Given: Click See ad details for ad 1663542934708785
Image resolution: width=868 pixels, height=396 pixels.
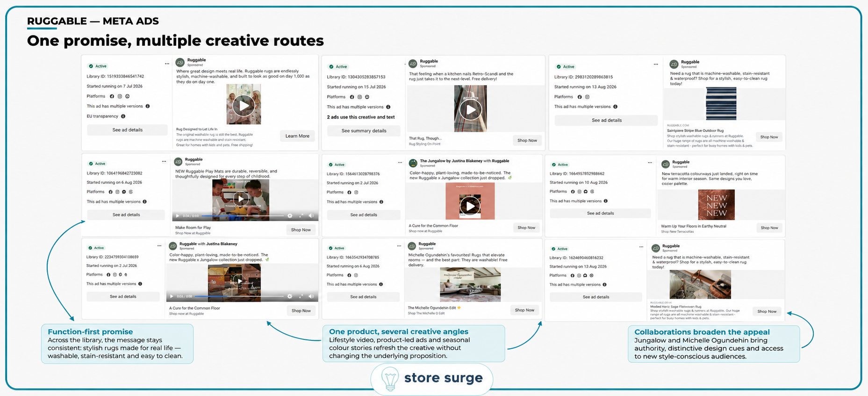Looking at the screenshot, I should pyautogui.click(x=363, y=297).
